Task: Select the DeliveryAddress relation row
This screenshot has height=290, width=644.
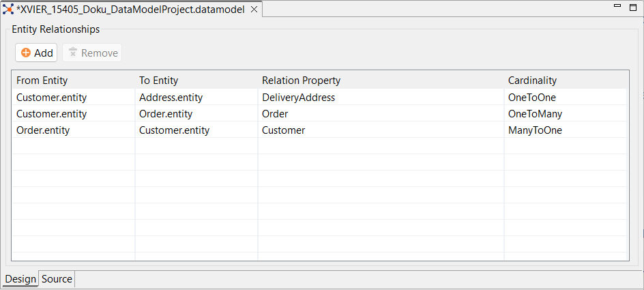Action: coord(298,98)
